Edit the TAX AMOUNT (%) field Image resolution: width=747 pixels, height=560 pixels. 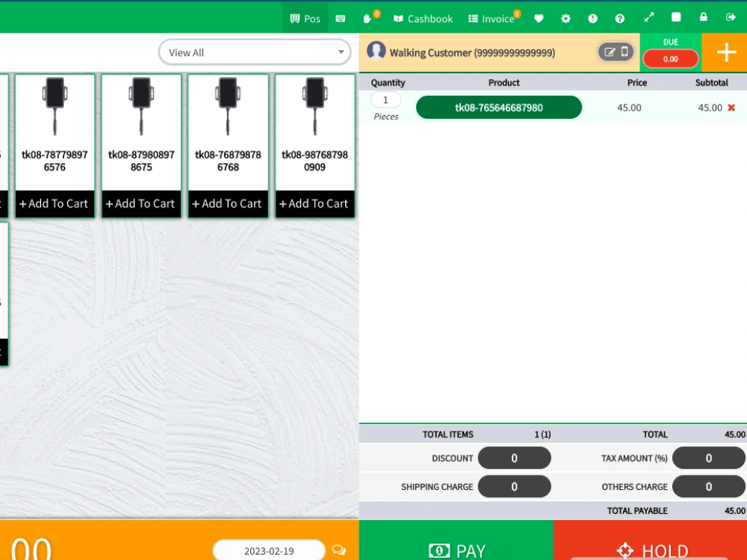[708, 458]
